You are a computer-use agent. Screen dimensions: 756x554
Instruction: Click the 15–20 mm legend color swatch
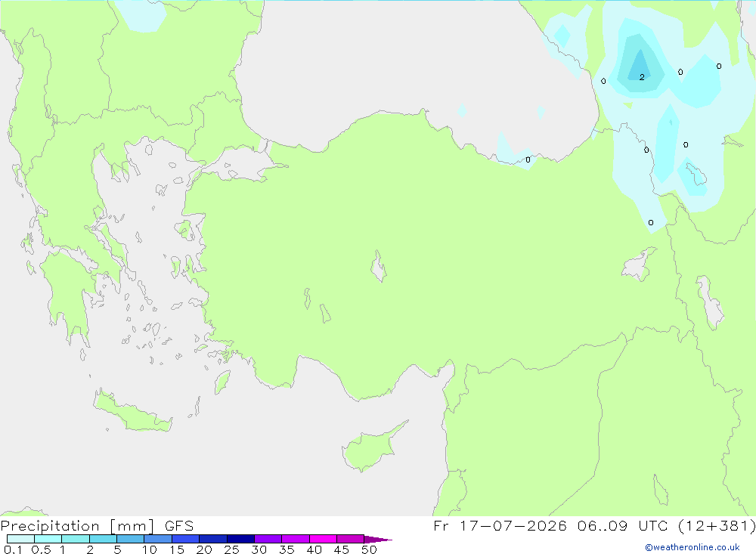186,539
